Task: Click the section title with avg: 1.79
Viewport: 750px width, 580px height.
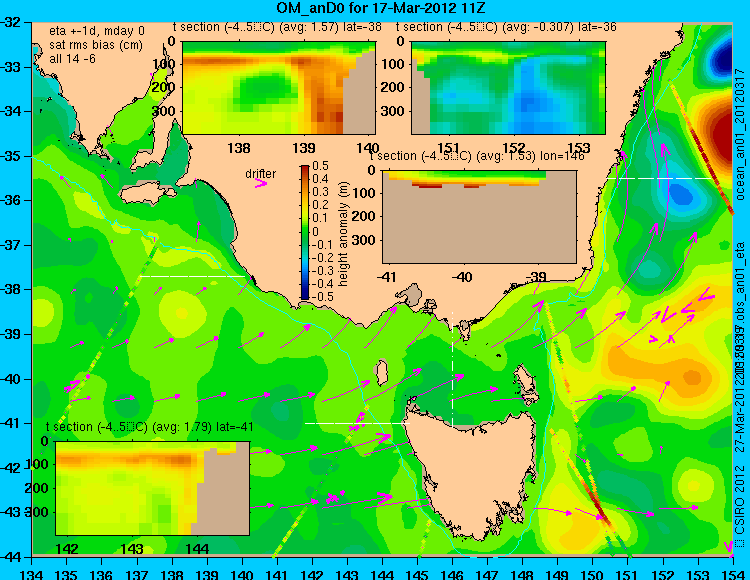Action: [149, 427]
